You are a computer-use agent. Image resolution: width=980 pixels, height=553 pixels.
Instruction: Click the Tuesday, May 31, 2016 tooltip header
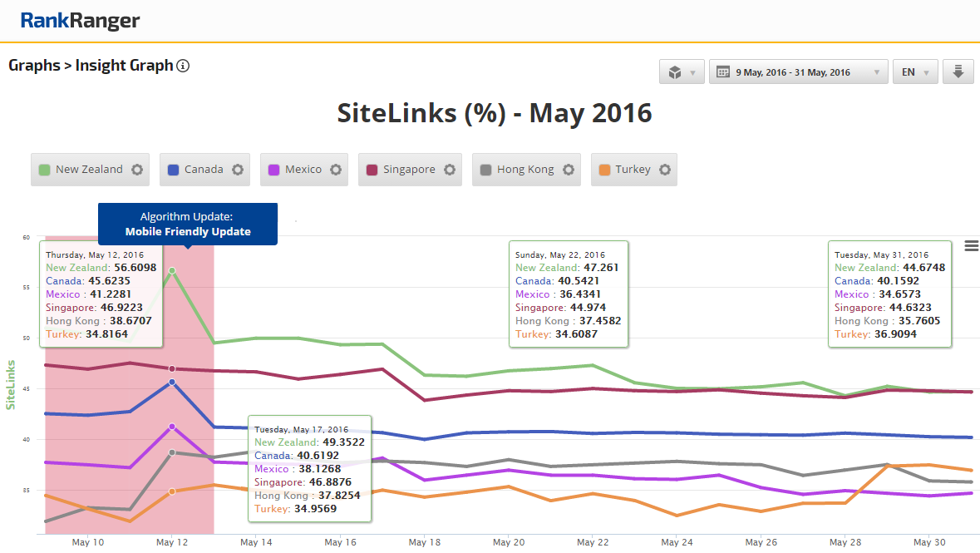(x=881, y=254)
